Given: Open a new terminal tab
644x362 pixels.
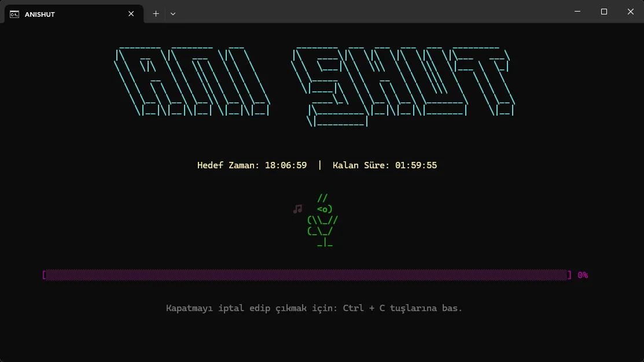Looking at the screenshot, I should pos(156,14).
